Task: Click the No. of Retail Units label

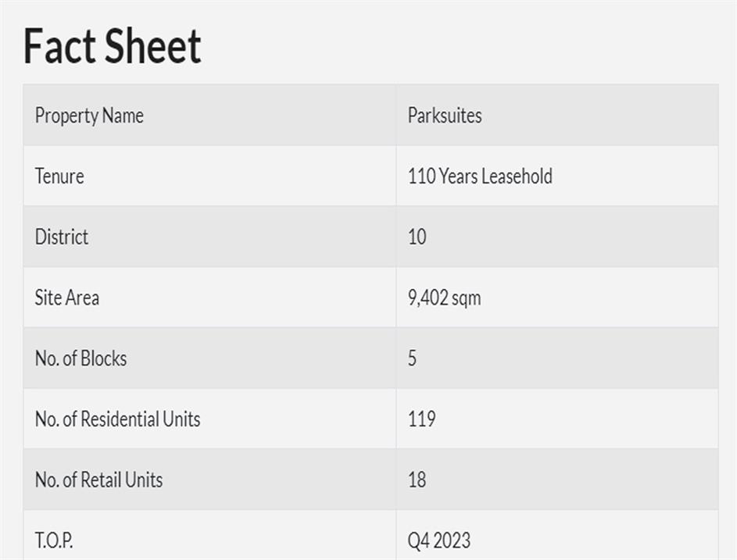Action: [x=98, y=480]
